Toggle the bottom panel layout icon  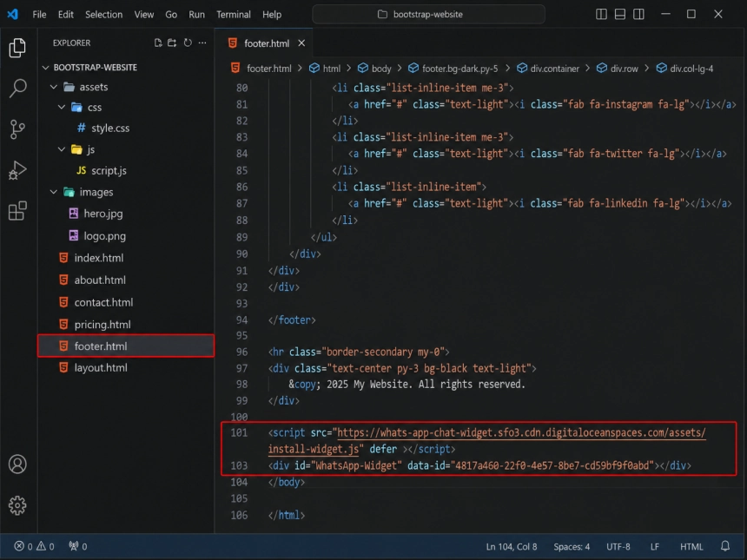tap(620, 14)
